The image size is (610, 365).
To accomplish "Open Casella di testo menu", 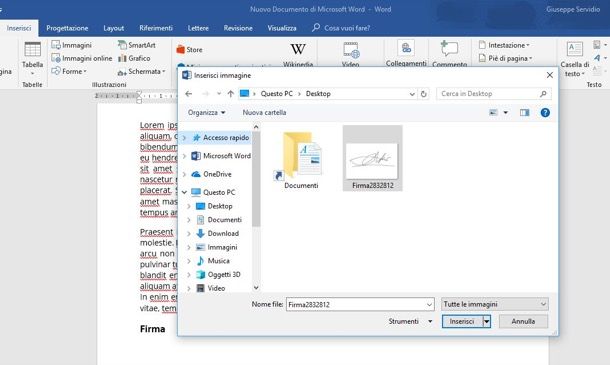I will pos(575,59).
